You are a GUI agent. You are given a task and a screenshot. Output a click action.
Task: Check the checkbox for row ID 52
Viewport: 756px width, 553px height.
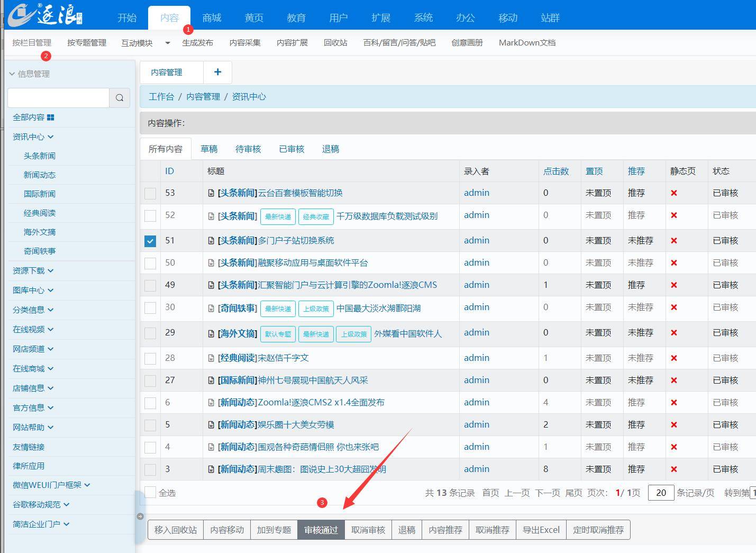150,216
